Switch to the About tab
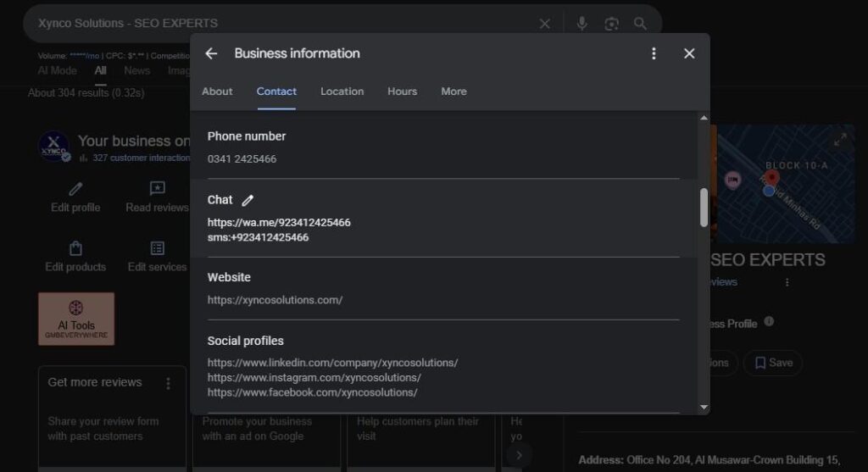The width and height of the screenshot is (868, 472). [217, 92]
